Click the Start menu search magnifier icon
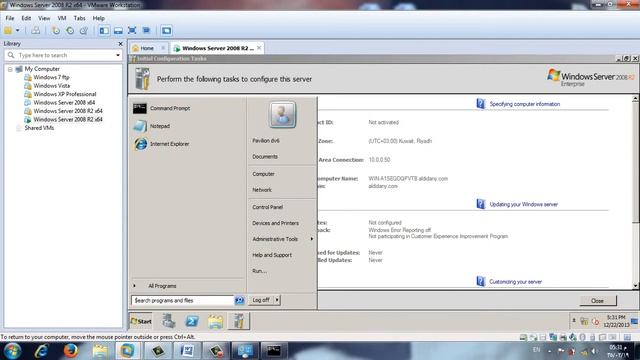Image resolution: width=640 pixels, height=360 pixels. pyautogui.click(x=240, y=300)
